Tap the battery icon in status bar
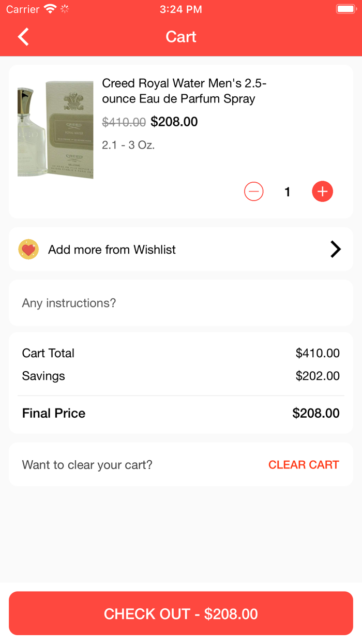 pos(345,9)
